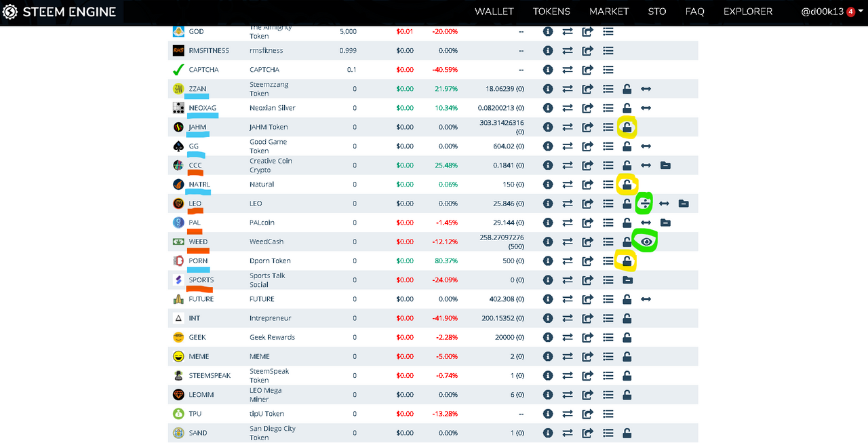Click the 'Geek Rewards' token name
Screen dimensions: 868x443
tap(272, 337)
